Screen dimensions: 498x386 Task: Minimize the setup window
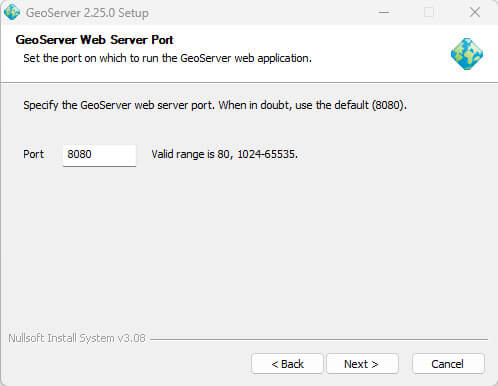click(x=384, y=13)
